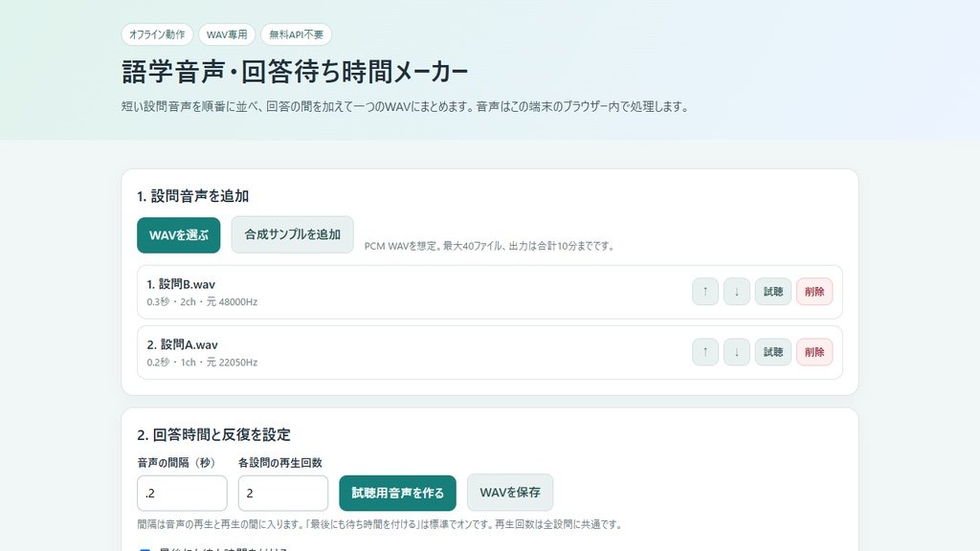Screen dimensions: 980x551
Task: Add a synthetic sample with 合成サンプルを追加
Action: point(293,234)
